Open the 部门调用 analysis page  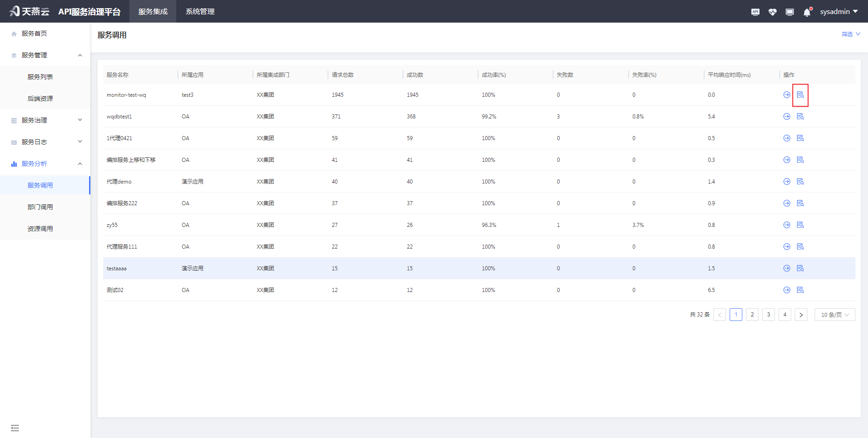tap(41, 207)
